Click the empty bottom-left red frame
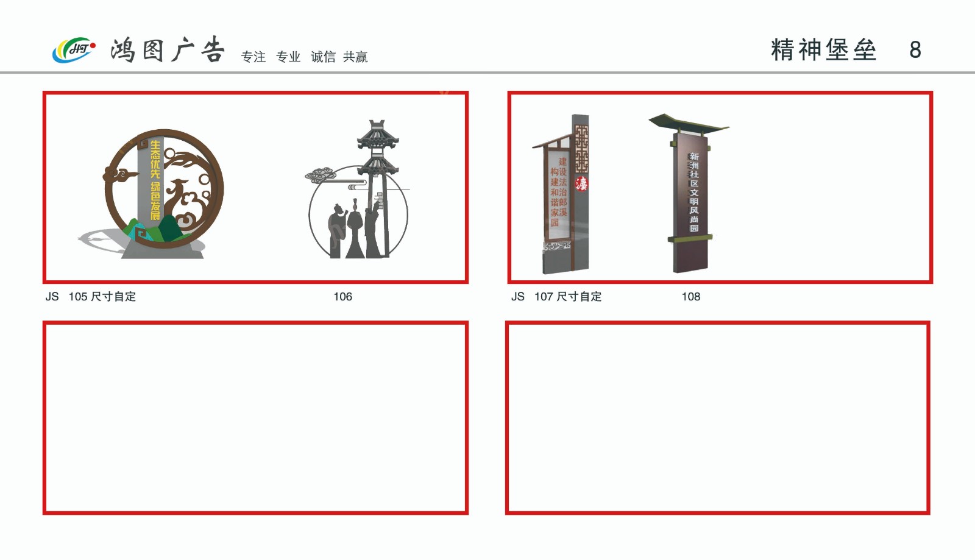 (x=255, y=418)
